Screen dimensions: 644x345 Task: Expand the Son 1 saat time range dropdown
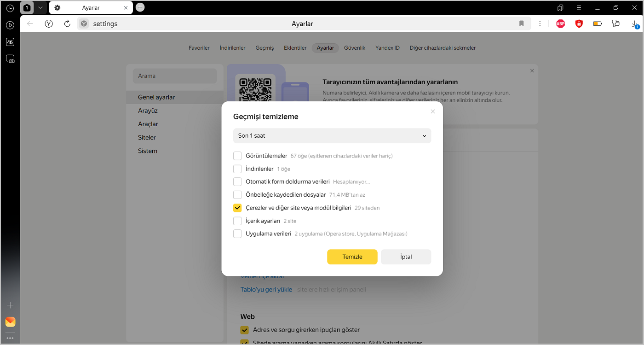click(332, 136)
